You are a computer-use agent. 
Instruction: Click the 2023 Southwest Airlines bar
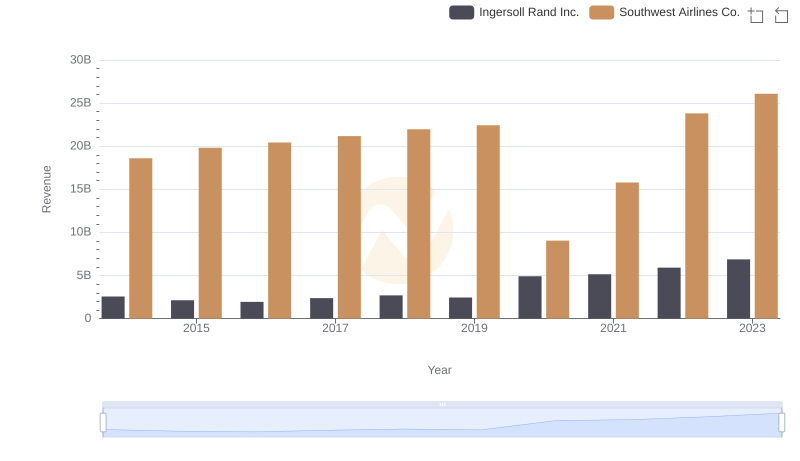click(x=766, y=206)
